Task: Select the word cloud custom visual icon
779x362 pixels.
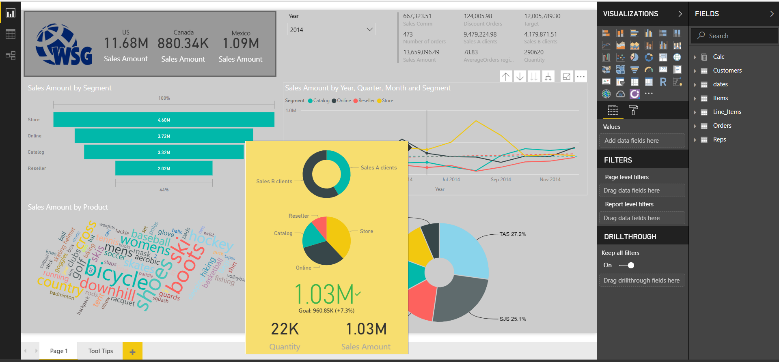Action: (620, 93)
